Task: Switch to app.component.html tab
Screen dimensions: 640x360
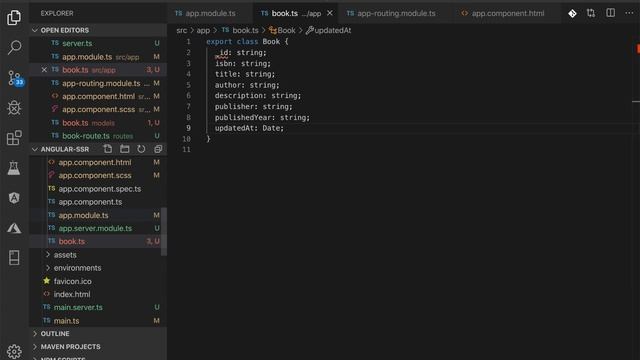Action: [x=507, y=13]
